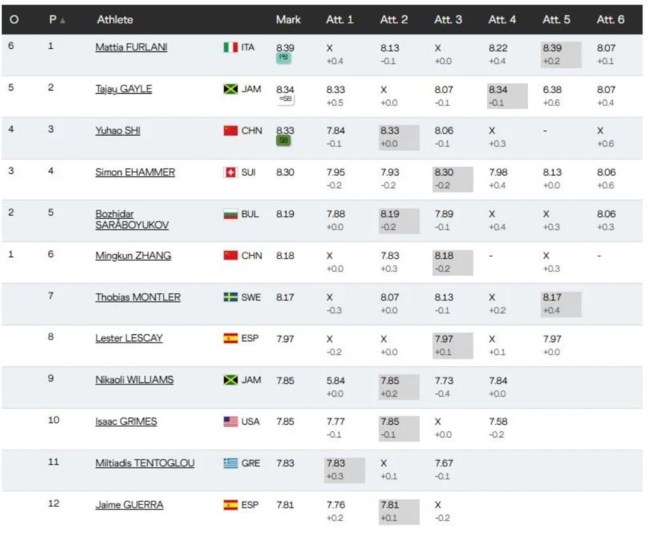Viewport: 650px width, 541px height.
Task: Select Furlani's highlighted 8.39 fifth attempt
Action: click(561, 54)
